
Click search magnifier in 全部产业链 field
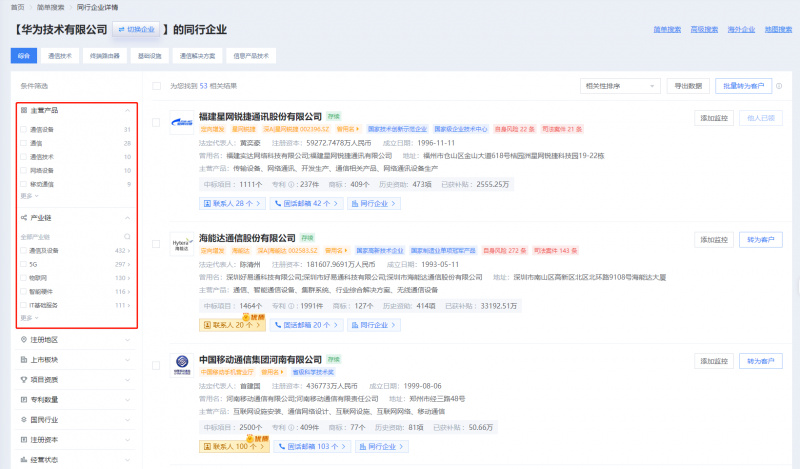127,237
